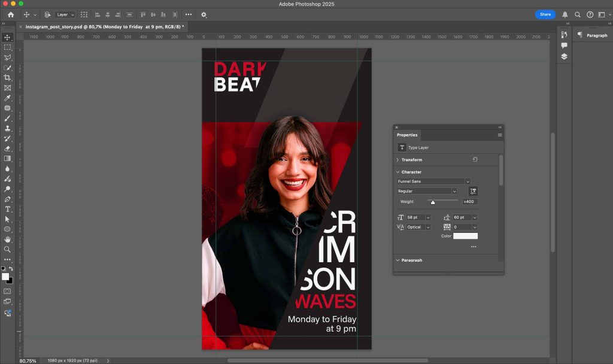Click the reset transform icon in Properties
Screen dimensions: 613x364
(475, 160)
